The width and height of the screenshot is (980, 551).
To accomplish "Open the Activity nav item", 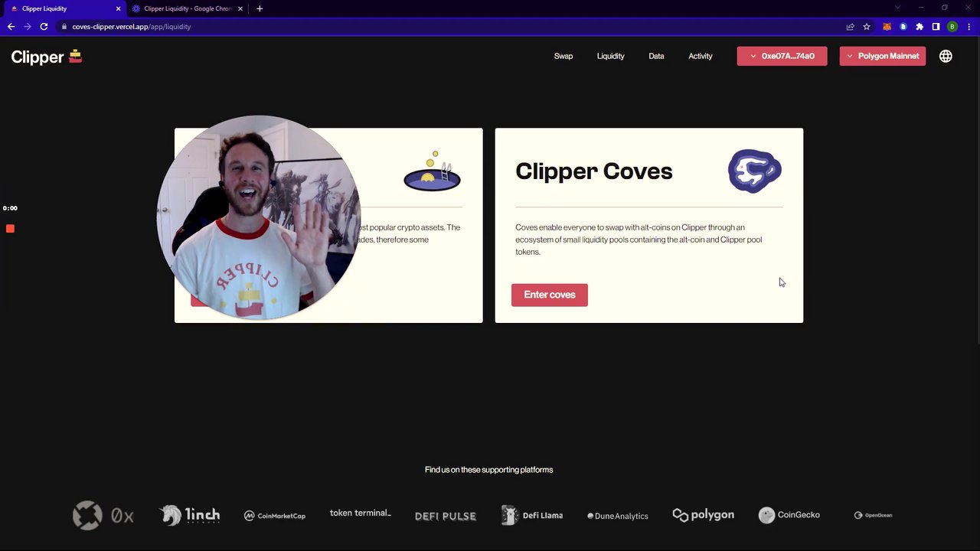I will (701, 56).
